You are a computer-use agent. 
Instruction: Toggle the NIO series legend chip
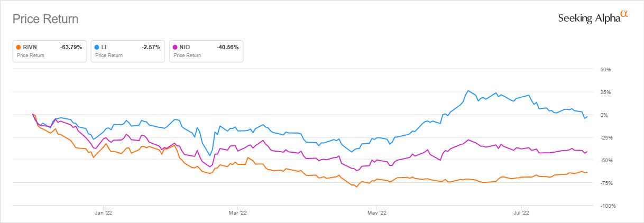(x=206, y=51)
